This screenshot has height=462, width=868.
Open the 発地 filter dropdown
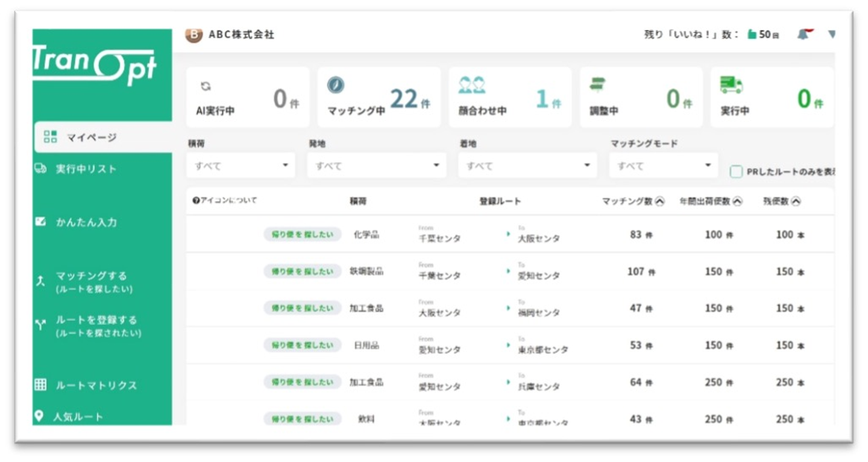pos(377,165)
